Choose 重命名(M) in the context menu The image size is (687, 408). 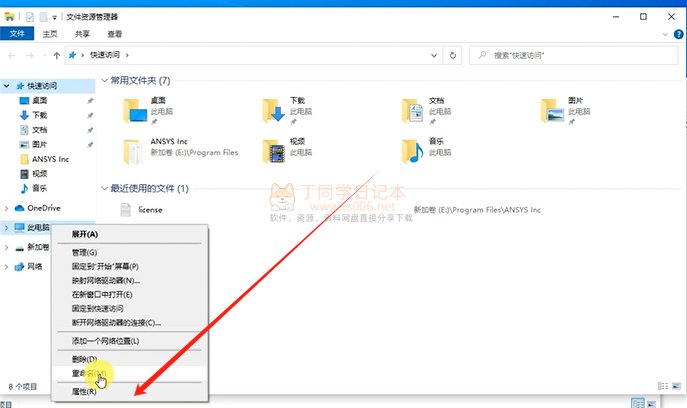[x=130, y=373]
